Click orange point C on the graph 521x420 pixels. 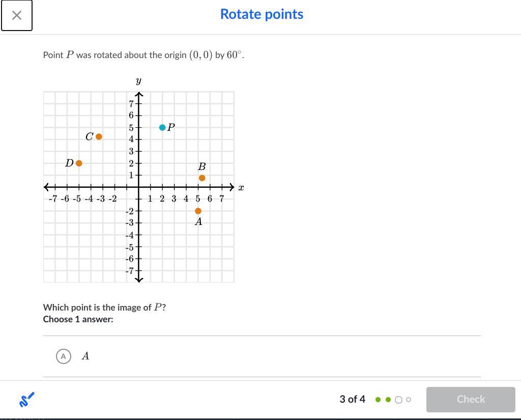[99, 136]
